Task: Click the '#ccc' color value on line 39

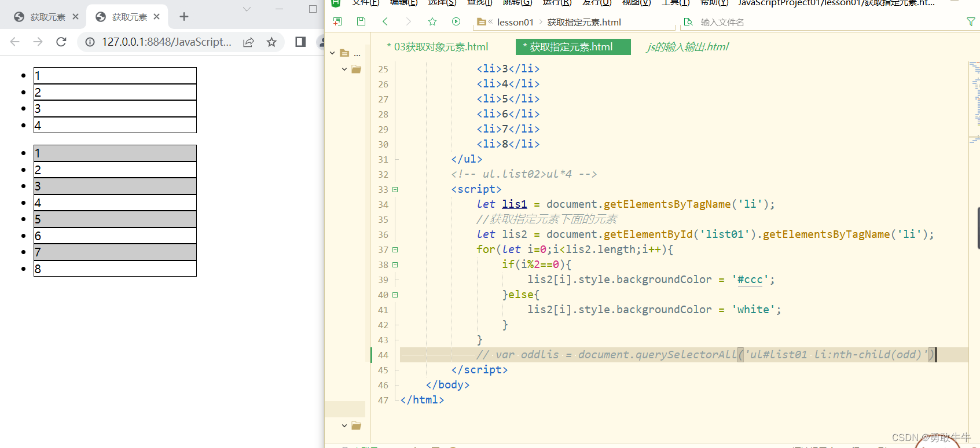Action: (x=750, y=280)
